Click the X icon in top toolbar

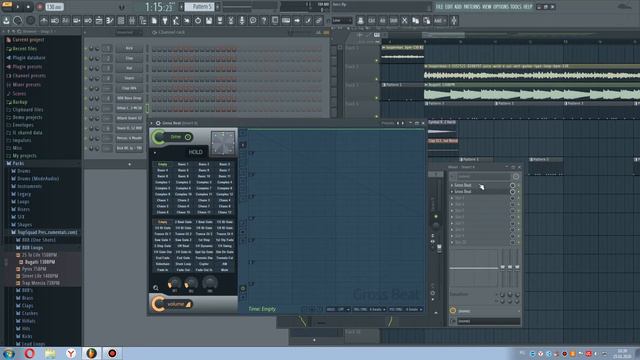(404, 20)
